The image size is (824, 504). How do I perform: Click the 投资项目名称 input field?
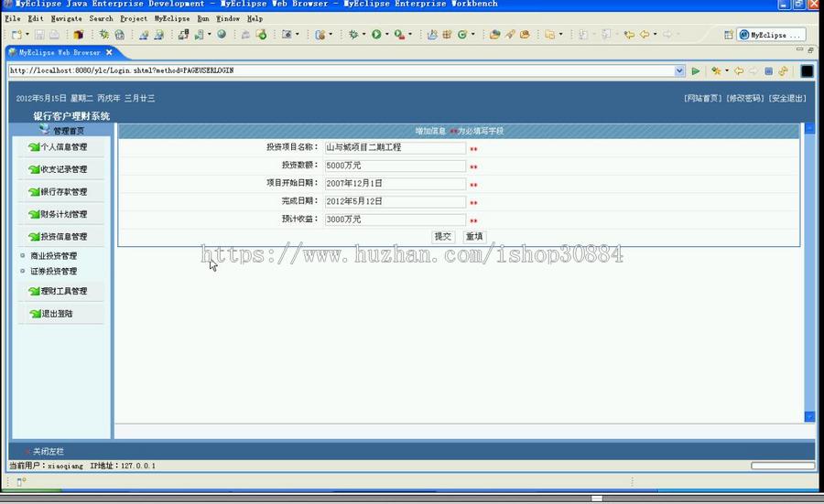[396, 147]
